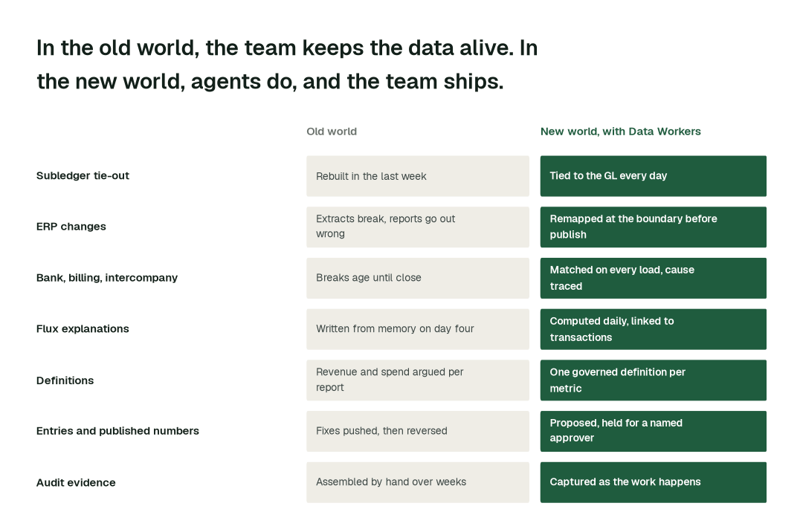
Task: Select the 'Breaks age until close' cell
Action: pyautogui.click(x=417, y=278)
